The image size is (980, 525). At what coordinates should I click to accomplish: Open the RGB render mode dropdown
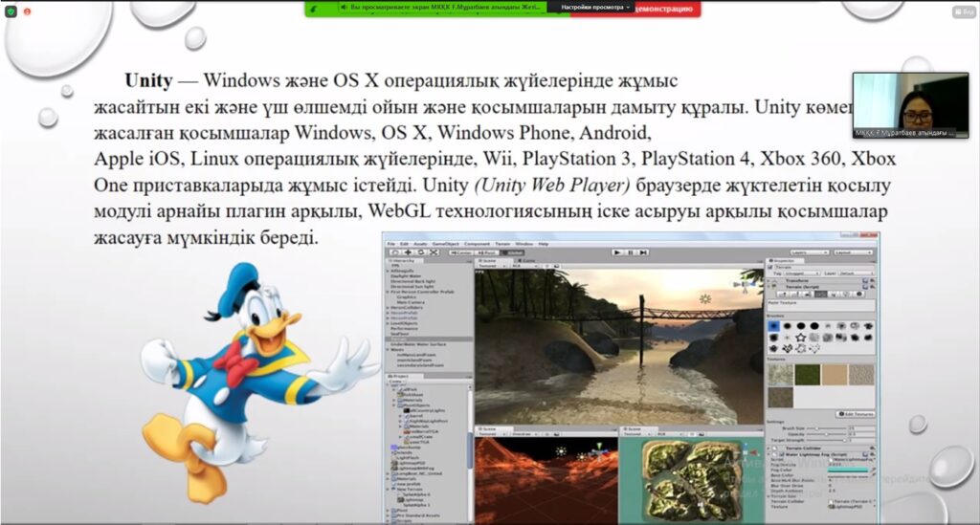(525, 266)
